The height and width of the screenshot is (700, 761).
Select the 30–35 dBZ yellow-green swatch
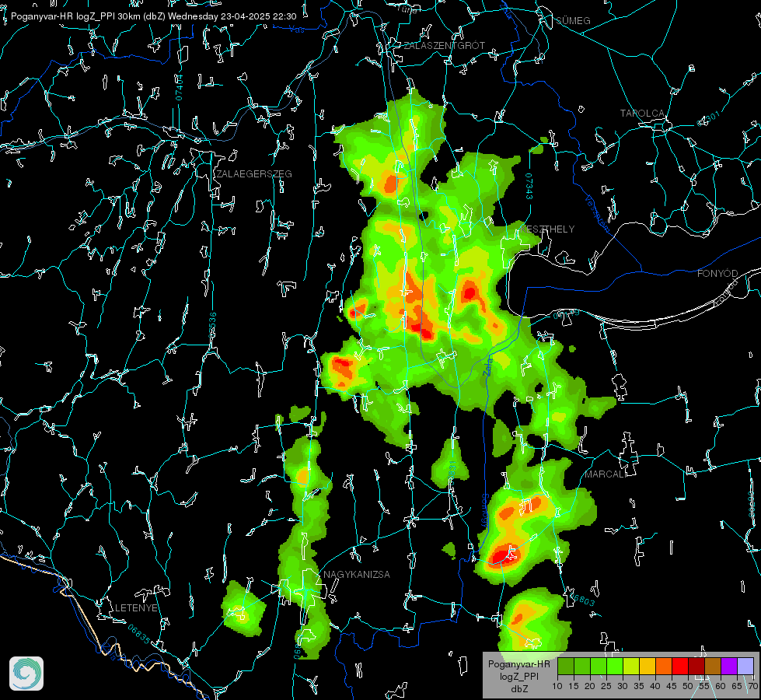[631, 666]
